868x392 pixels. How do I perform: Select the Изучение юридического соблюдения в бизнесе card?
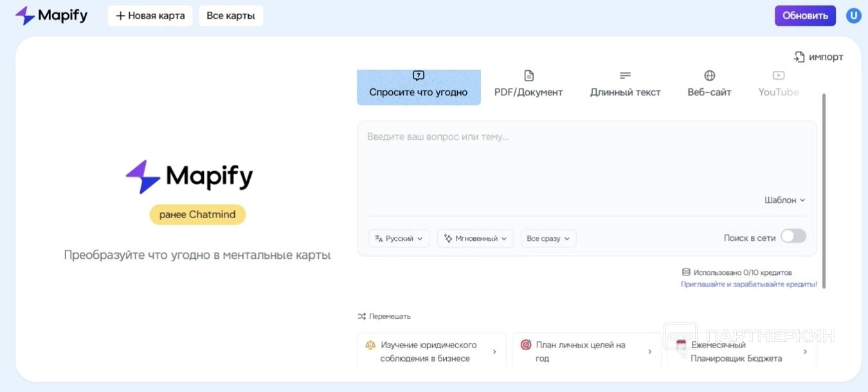[431, 351]
